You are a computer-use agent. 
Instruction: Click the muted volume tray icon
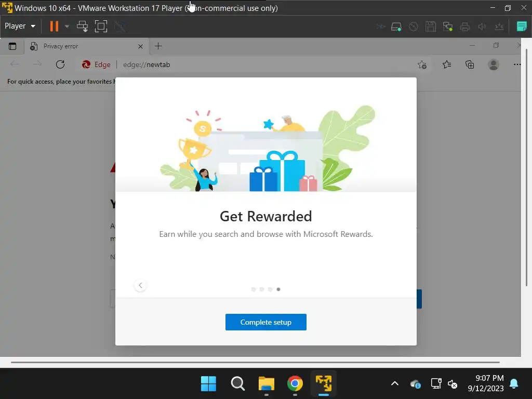[453, 384]
